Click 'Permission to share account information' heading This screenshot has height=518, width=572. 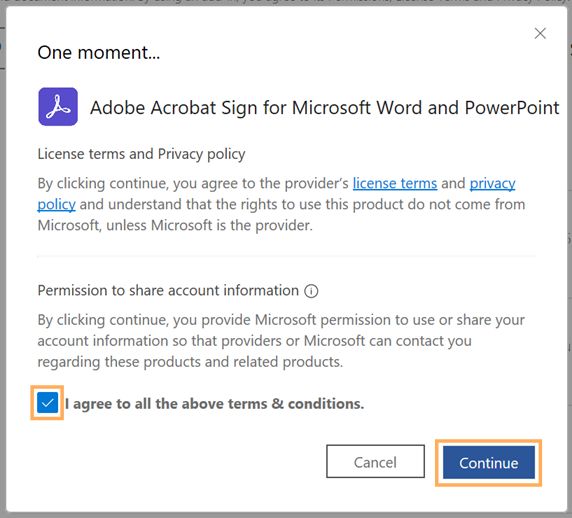[x=168, y=291]
